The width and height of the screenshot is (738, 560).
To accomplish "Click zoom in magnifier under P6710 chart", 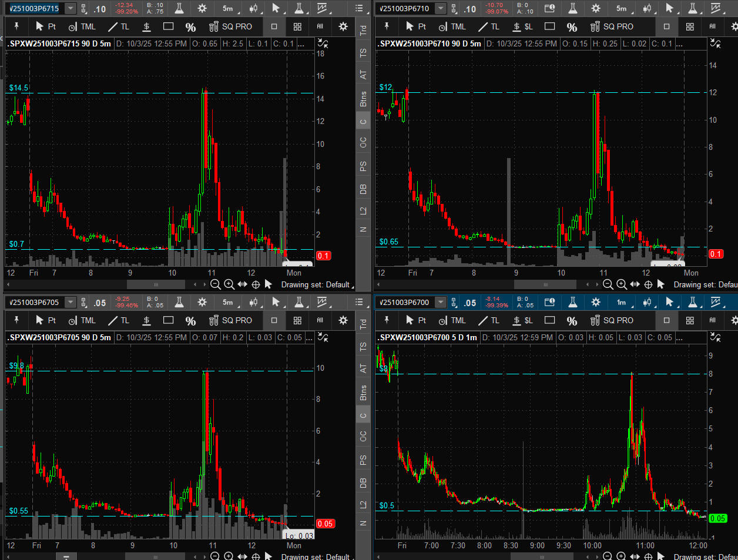I will pyautogui.click(x=622, y=284).
